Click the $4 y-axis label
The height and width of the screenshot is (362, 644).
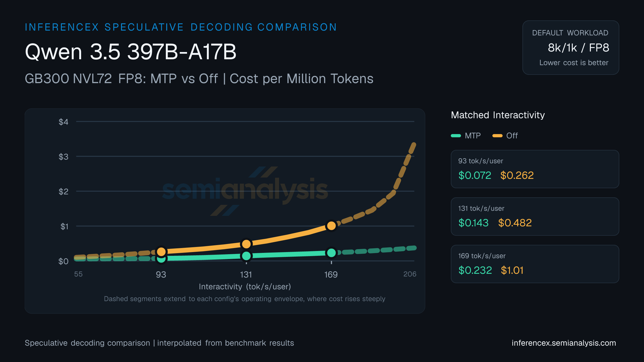click(64, 122)
